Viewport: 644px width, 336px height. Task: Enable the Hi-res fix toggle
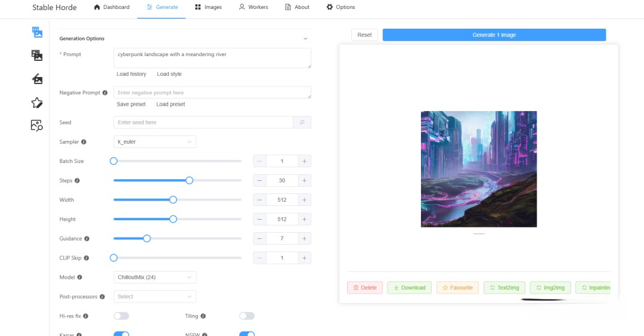click(x=121, y=316)
